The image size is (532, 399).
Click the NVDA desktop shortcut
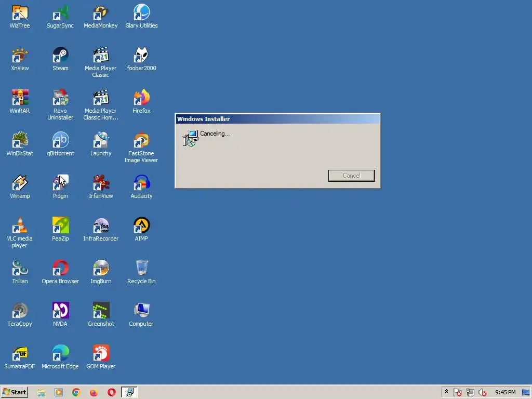(x=60, y=314)
